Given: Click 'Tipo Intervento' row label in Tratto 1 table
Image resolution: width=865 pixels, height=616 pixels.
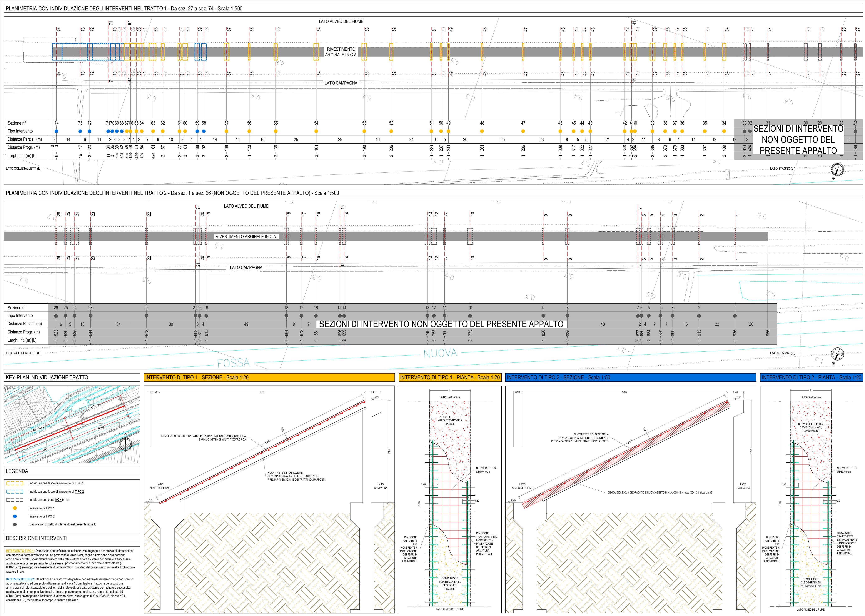Looking at the screenshot, I should pos(20,131).
